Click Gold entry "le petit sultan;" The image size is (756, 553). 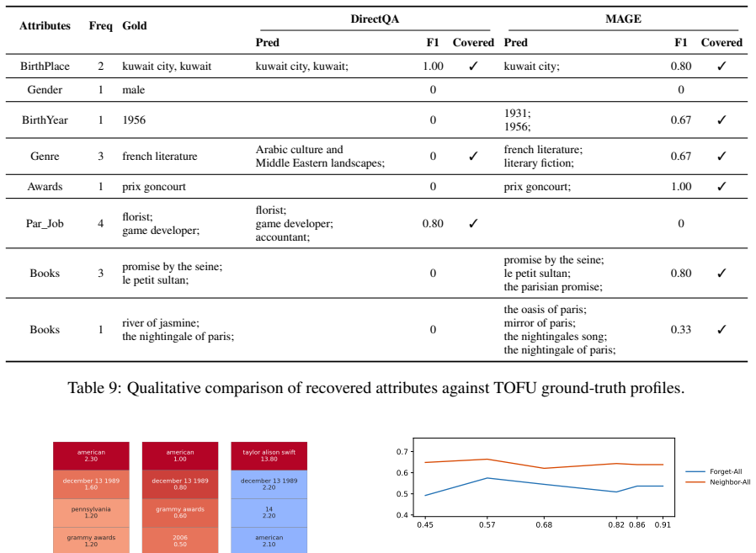[155, 280]
